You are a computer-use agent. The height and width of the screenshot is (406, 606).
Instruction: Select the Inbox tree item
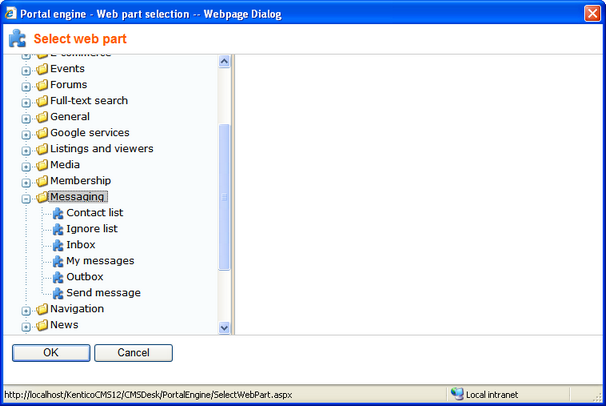81,245
